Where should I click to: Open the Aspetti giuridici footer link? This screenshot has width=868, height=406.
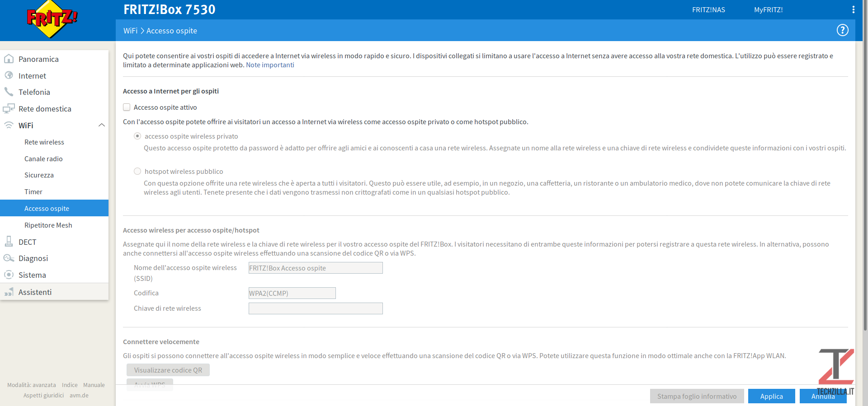pos(43,395)
